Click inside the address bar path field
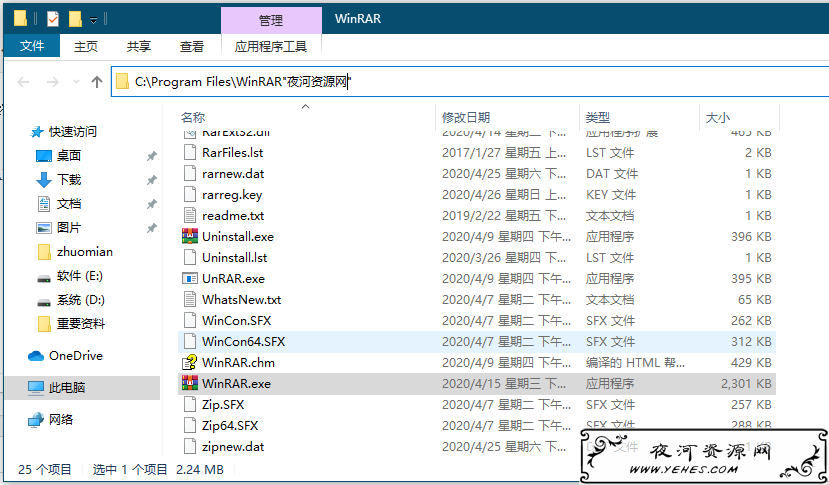 [x=469, y=82]
